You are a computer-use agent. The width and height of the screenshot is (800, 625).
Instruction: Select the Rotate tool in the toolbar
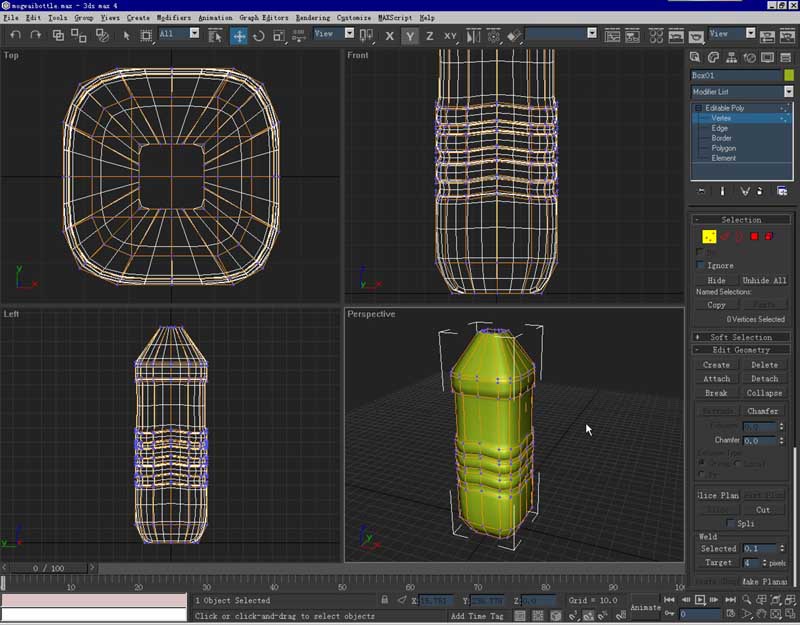pyautogui.click(x=259, y=35)
